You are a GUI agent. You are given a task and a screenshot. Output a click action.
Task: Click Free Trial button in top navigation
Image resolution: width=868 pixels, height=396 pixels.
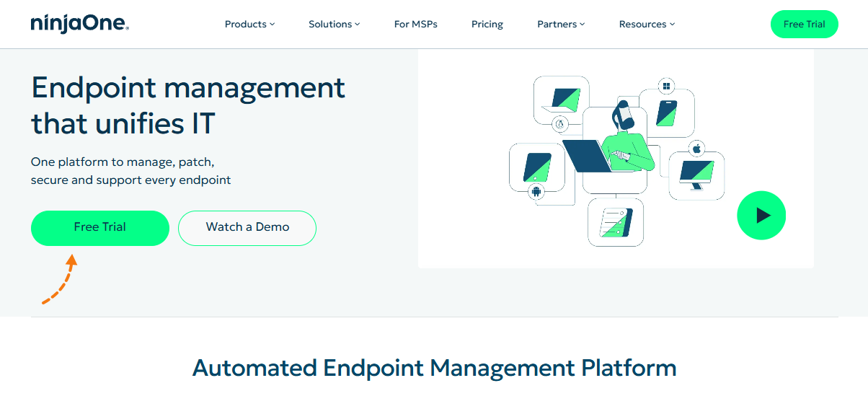804,24
